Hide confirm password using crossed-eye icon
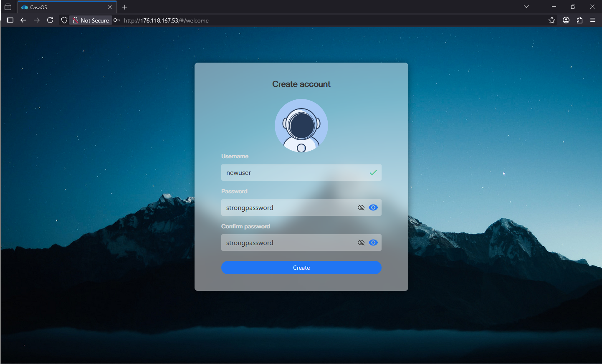 [361, 243]
